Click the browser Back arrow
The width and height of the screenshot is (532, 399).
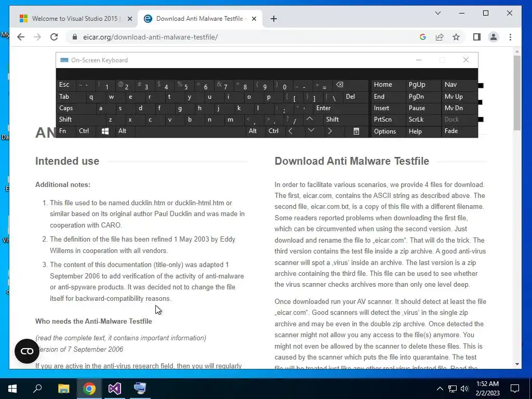pos(21,37)
